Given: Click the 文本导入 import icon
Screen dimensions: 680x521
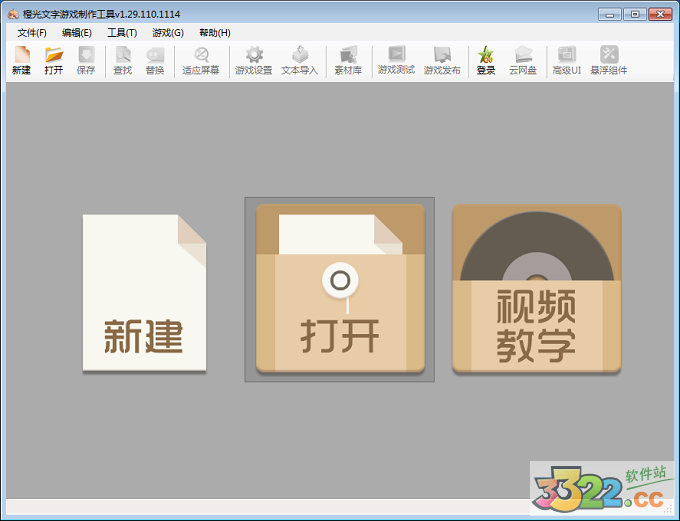Looking at the screenshot, I should (x=300, y=60).
